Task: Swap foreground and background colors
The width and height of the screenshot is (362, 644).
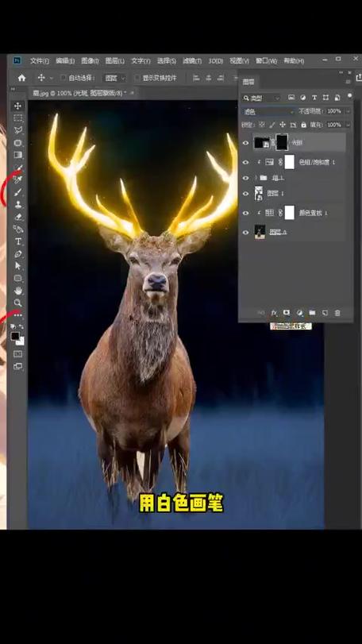Action: tap(21, 327)
